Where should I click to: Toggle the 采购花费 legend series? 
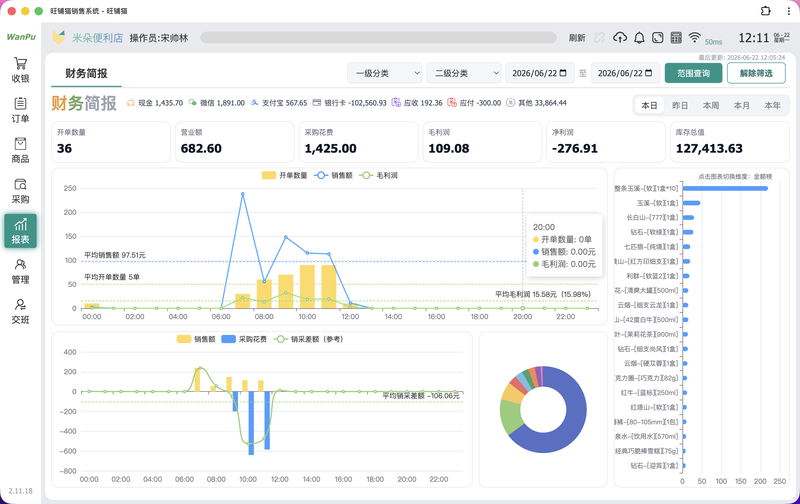(244, 339)
